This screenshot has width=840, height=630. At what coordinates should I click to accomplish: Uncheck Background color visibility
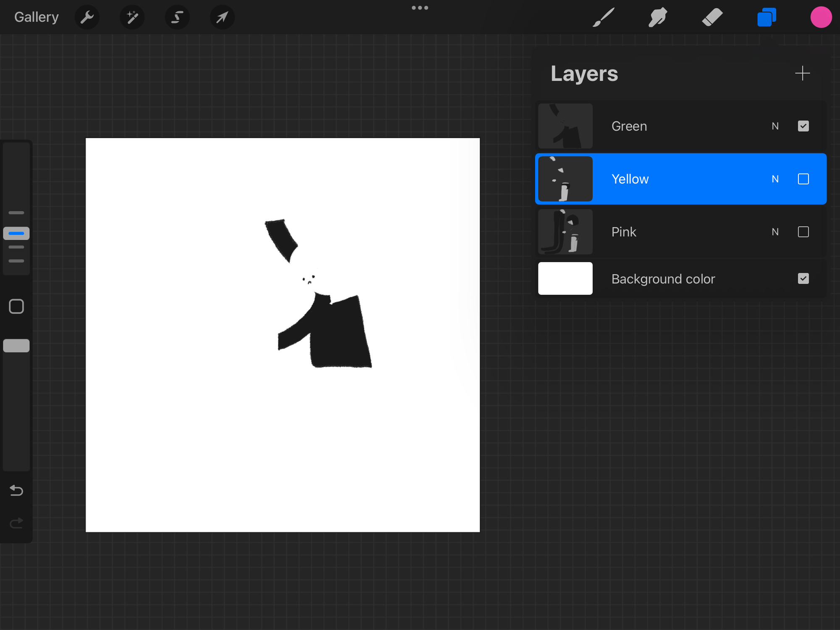803,278
